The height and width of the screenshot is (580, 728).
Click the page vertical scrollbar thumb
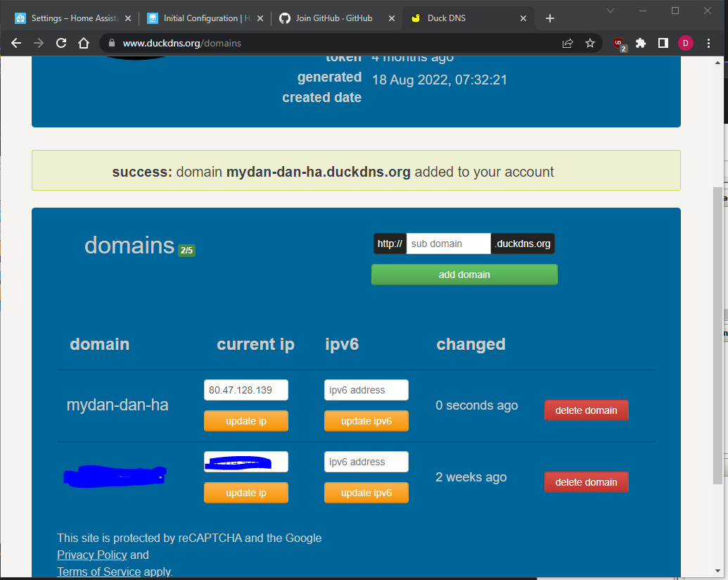point(717,334)
